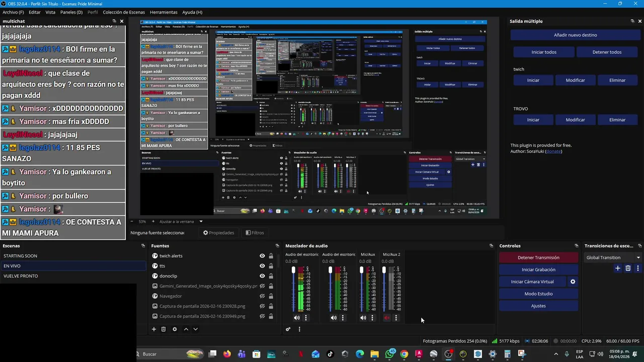Click the lock icon of Navegador source

point(271,296)
